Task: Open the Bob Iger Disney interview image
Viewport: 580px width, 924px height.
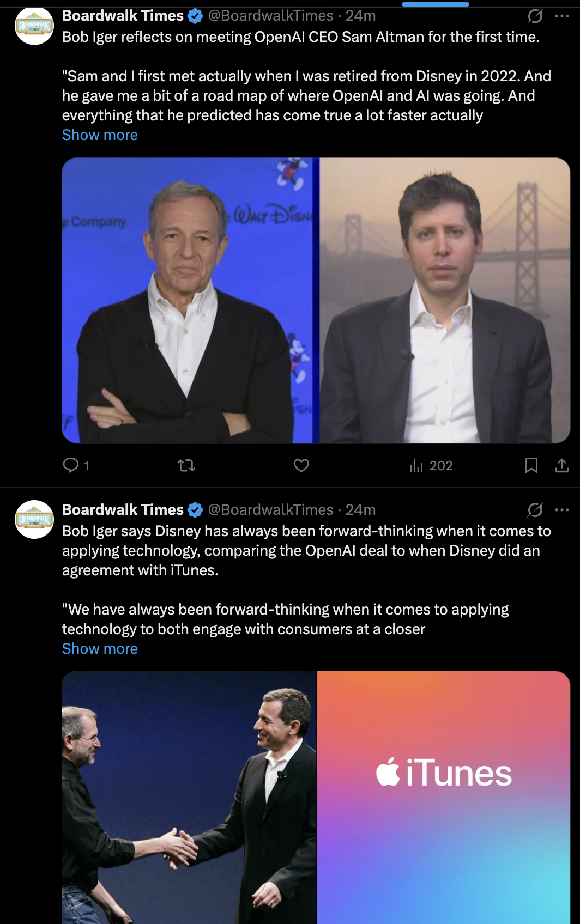Action: [189, 300]
